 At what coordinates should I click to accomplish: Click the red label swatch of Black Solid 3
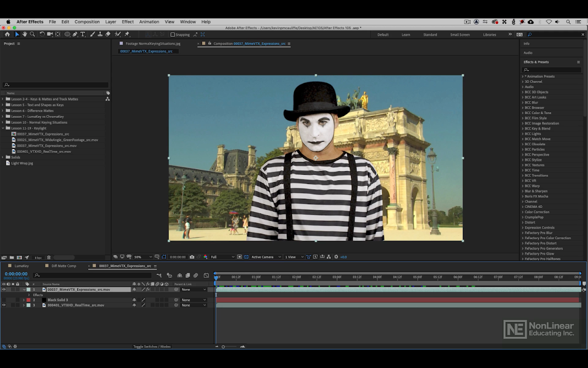pos(28,300)
